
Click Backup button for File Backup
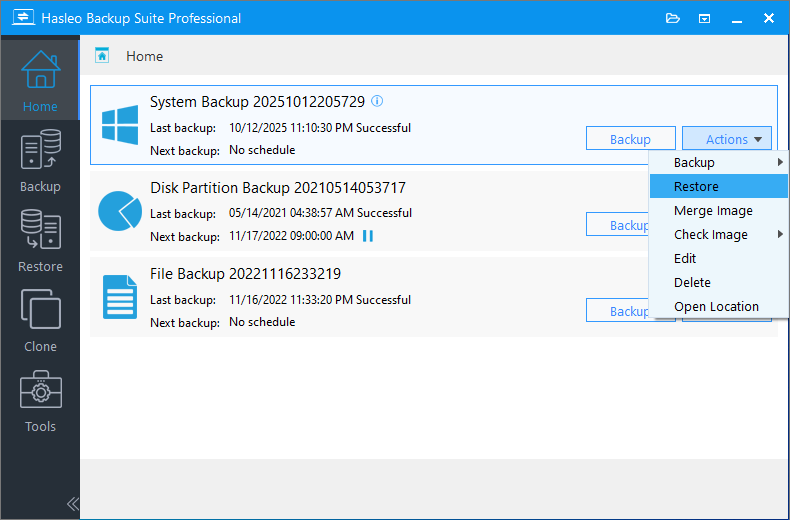tap(618, 311)
